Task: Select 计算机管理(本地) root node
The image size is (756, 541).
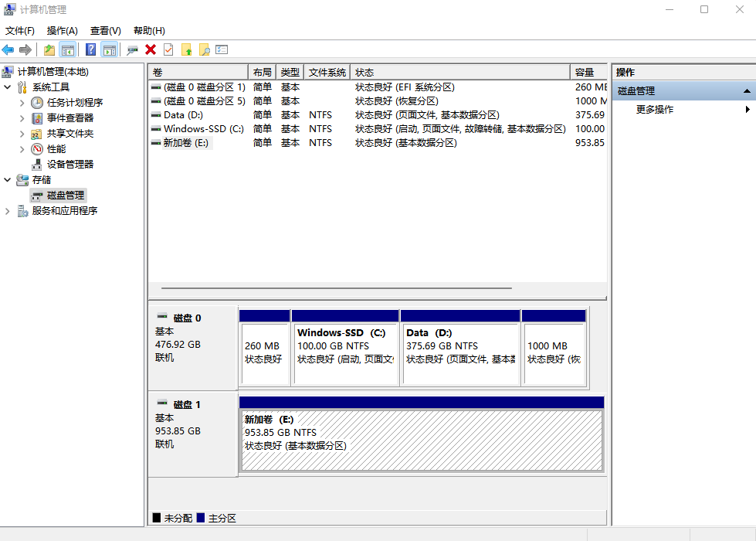Action: (x=53, y=72)
